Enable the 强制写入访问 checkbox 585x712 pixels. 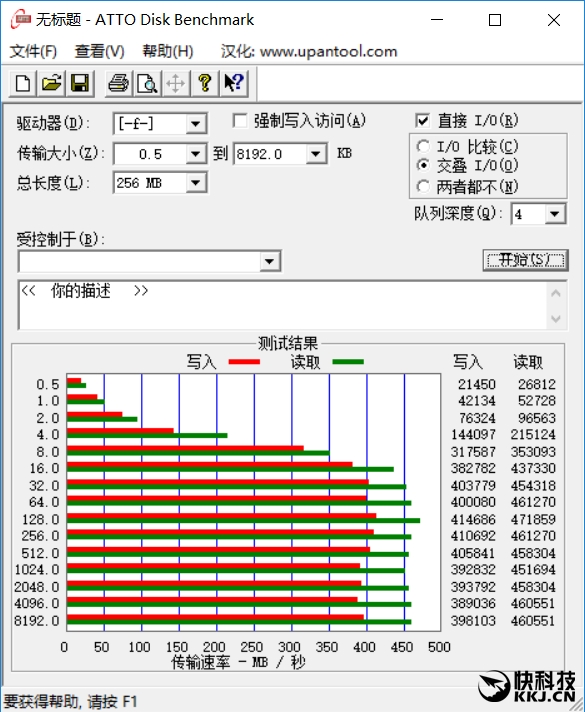[x=240, y=121]
